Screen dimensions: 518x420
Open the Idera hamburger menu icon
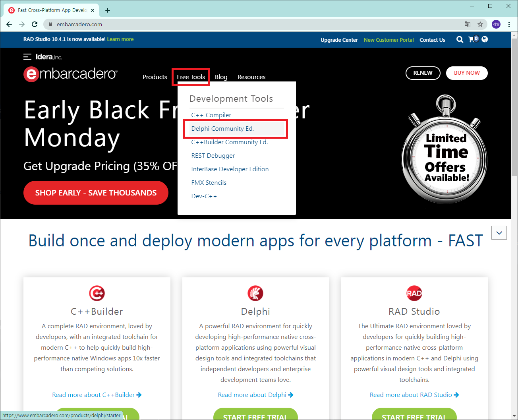point(27,57)
